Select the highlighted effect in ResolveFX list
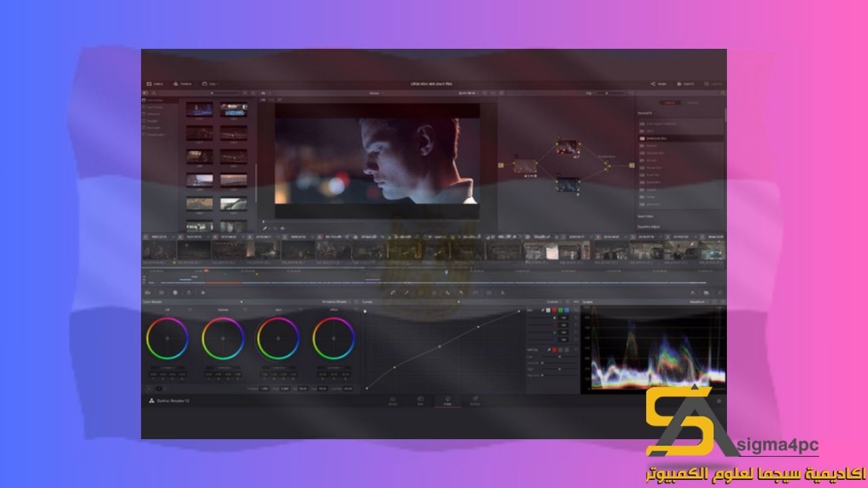 point(681,138)
